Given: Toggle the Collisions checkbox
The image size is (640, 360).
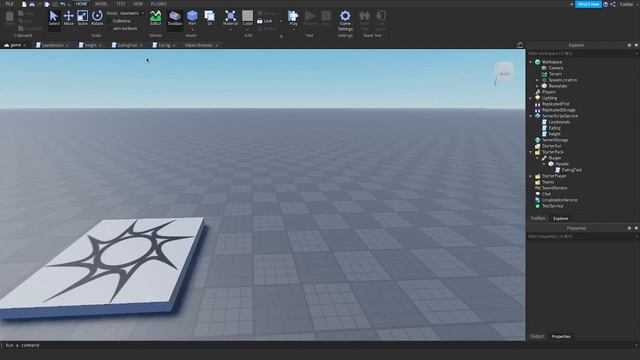Looking at the screenshot, I should [109, 21].
